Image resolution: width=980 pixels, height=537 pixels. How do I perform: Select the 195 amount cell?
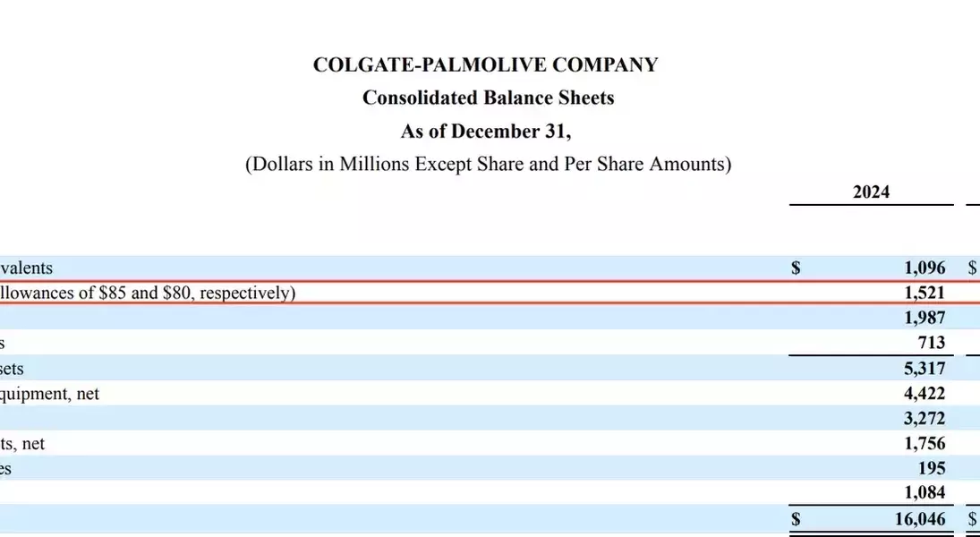[932, 469]
